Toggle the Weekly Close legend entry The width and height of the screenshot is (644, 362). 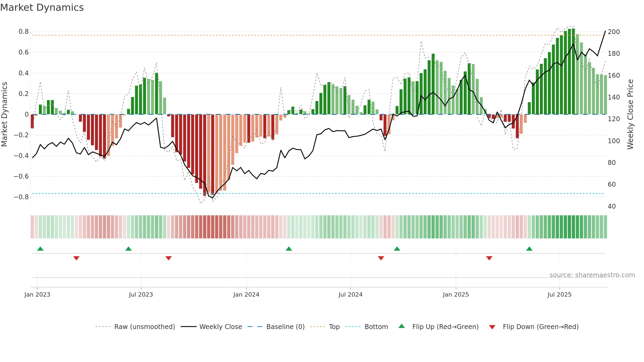coord(211,327)
